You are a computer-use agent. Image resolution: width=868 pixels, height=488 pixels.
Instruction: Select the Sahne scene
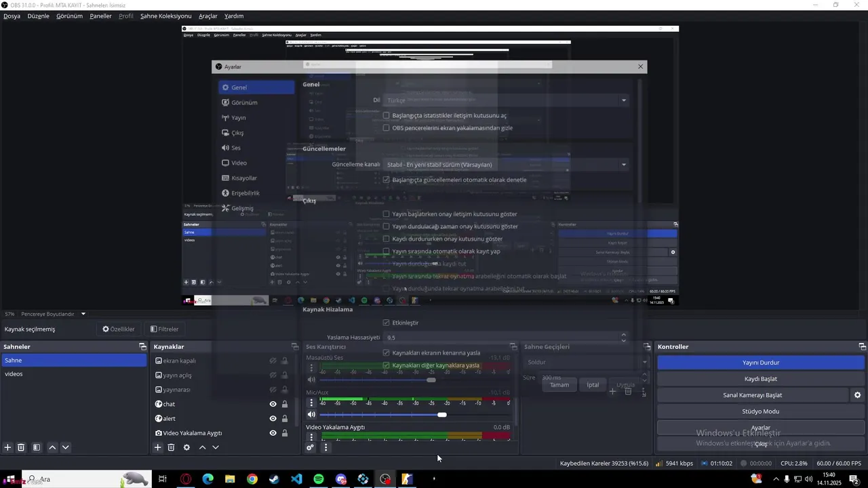tap(73, 361)
